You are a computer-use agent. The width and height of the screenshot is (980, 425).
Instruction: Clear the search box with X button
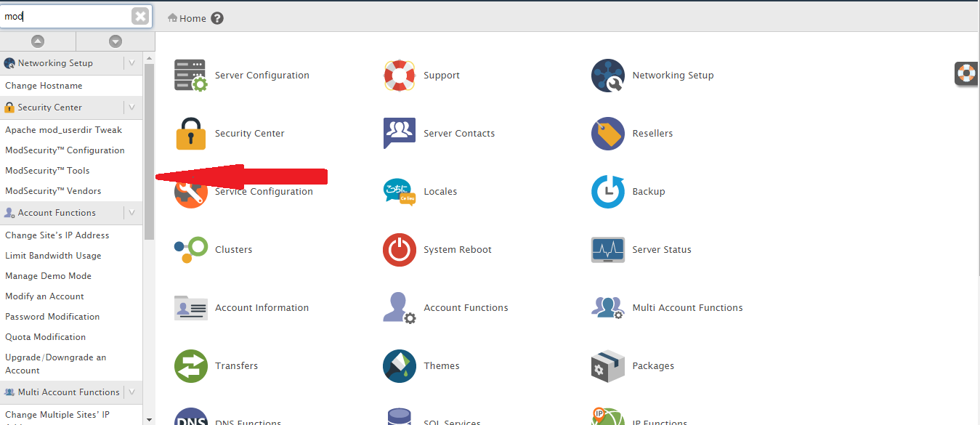140,16
